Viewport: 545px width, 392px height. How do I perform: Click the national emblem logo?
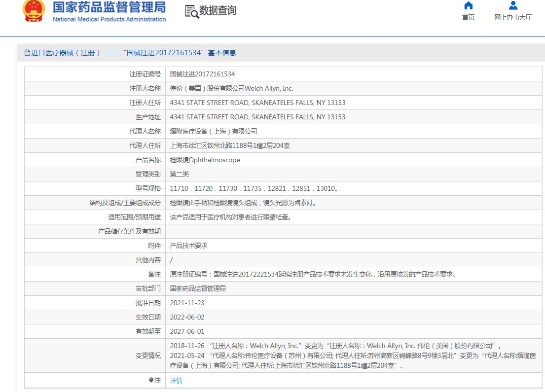(34, 11)
